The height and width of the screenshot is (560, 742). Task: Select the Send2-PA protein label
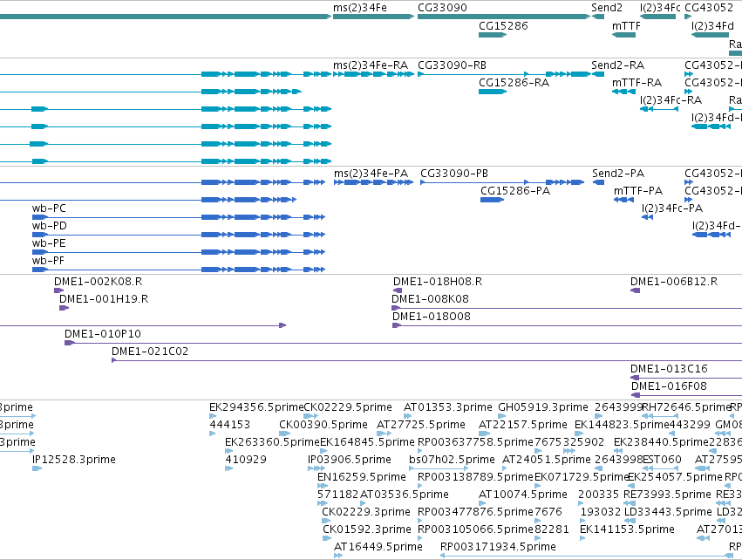click(x=618, y=174)
